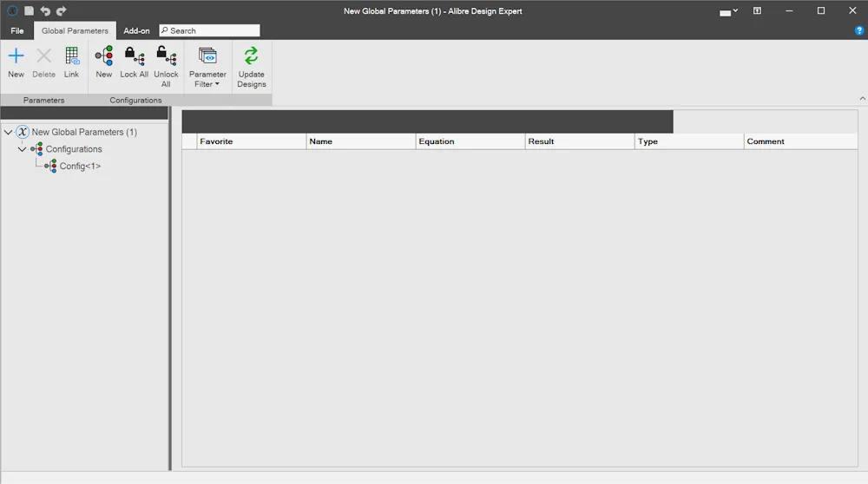Viewport: 868px width, 484px height.
Task: Collapse the ribbon with the chevron
Action: click(x=863, y=99)
